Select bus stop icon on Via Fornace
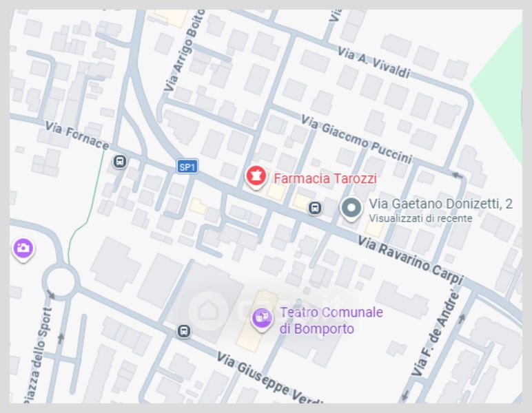This screenshot has height=413, width=532. tap(119, 161)
